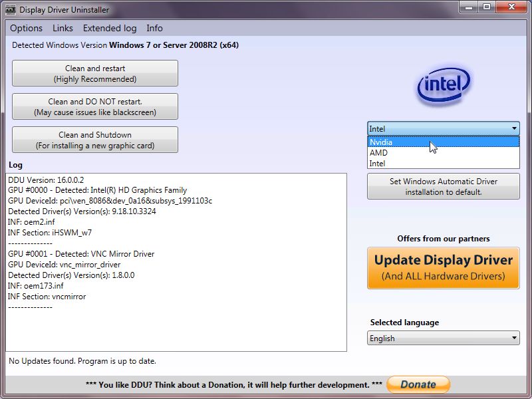This screenshot has height=399, width=532.
Task: Open the Extended log menu
Action: [x=109, y=28]
